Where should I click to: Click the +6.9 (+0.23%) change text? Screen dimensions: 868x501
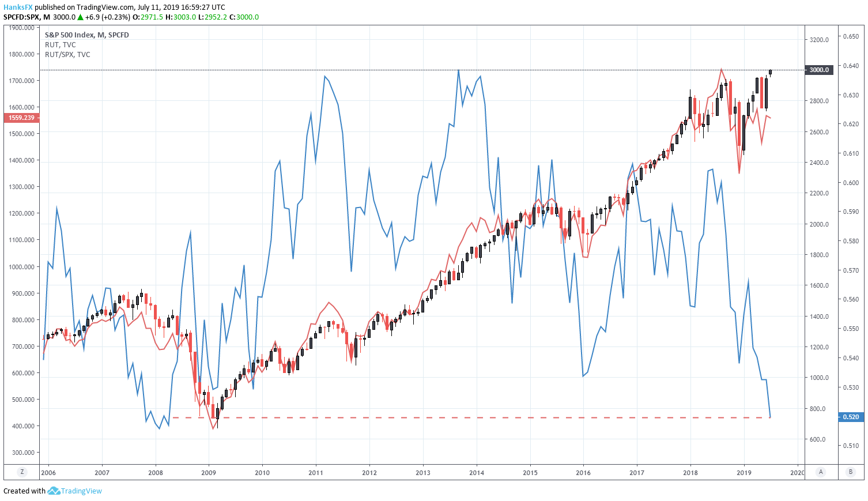(x=108, y=17)
